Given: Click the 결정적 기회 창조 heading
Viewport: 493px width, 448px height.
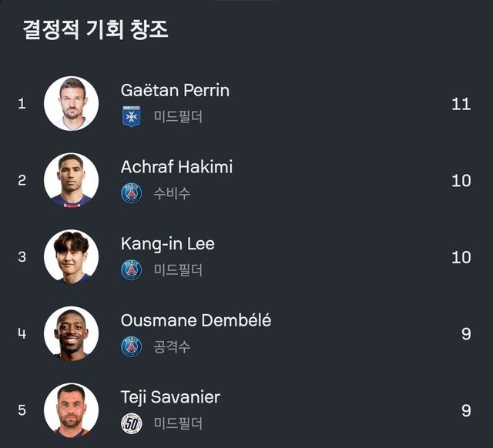Looking at the screenshot, I should click(x=96, y=30).
